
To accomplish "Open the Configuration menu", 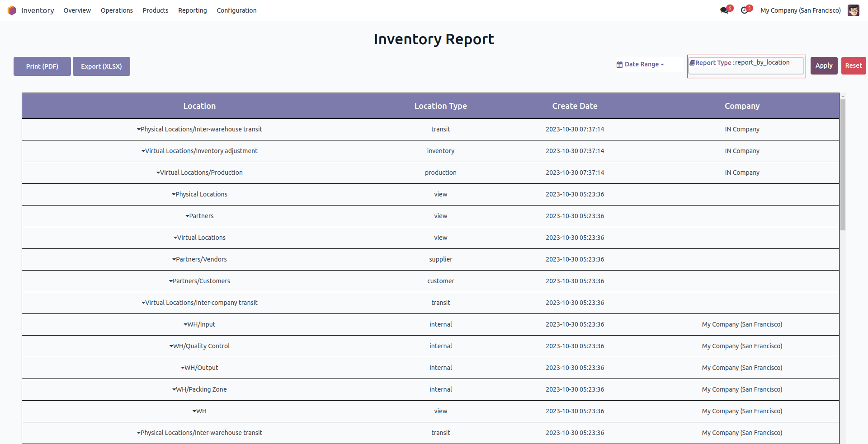I will [236, 10].
